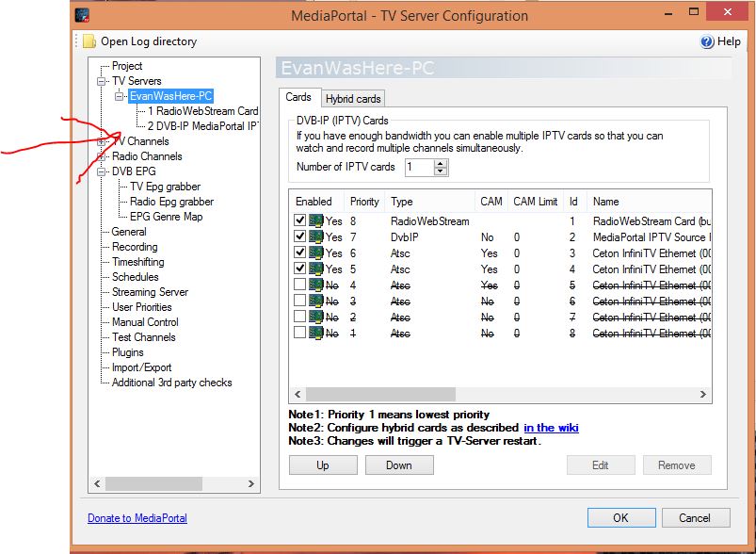
Task: Click the card icon in disabled priority 4 row
Action: (315, 285)
